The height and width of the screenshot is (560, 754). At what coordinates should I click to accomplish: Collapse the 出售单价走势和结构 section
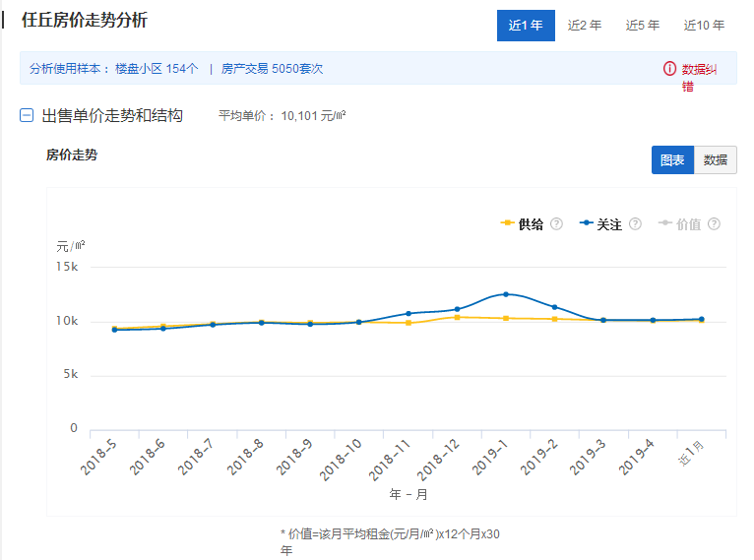[27, 115]
